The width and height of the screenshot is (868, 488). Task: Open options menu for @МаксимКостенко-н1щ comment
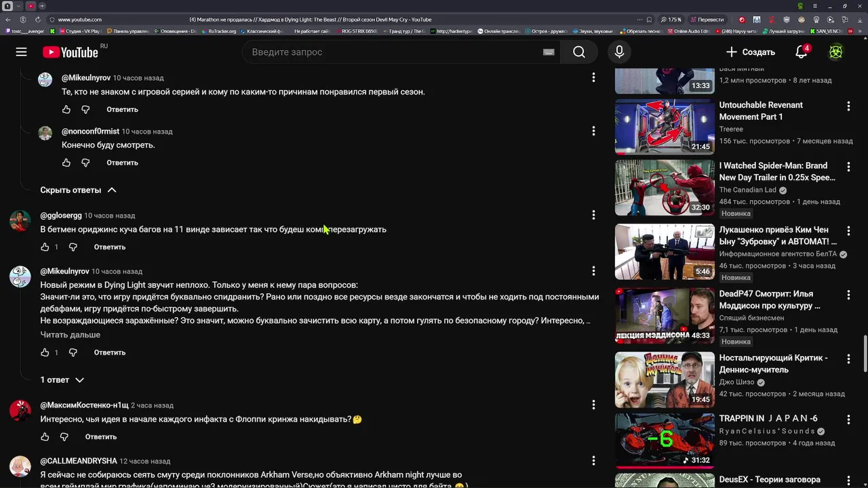tap(593, 405)
